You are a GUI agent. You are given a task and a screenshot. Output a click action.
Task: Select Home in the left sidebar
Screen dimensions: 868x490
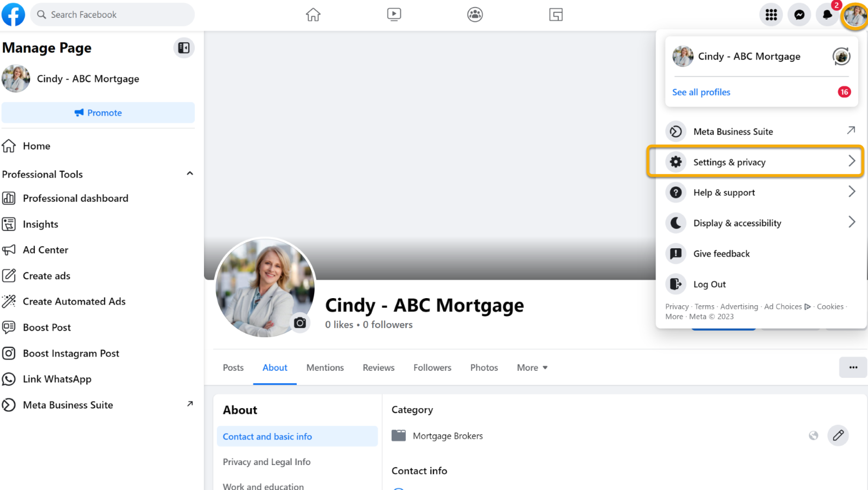tap(98, 146)
